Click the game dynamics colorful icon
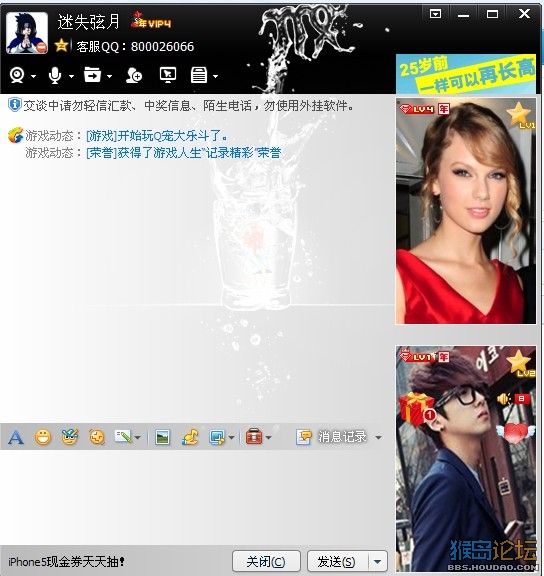This screenshot has width=544, height=576. 15,136
